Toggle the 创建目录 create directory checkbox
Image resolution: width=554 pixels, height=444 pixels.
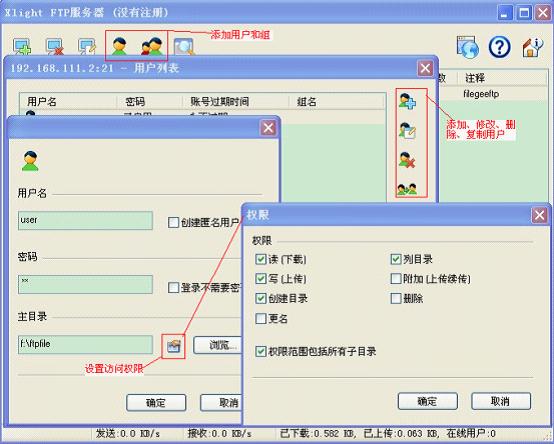[261, 298]
